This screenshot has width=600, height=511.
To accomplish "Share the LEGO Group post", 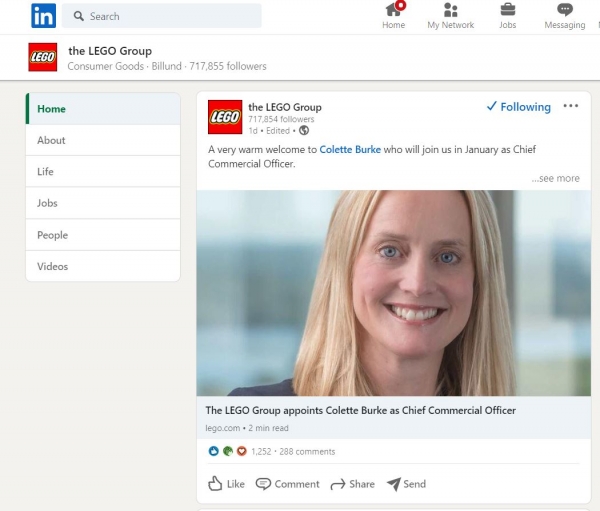I will [352, 484].
